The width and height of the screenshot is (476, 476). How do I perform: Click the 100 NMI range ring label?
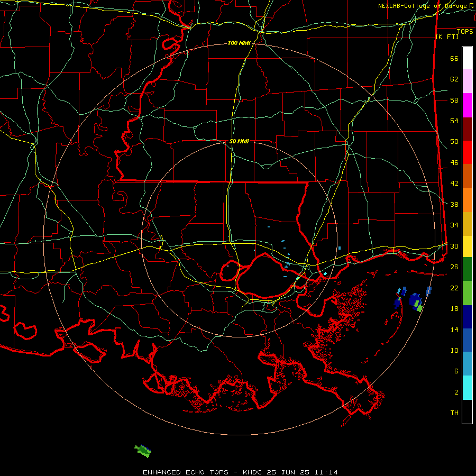tap(239, 43)
